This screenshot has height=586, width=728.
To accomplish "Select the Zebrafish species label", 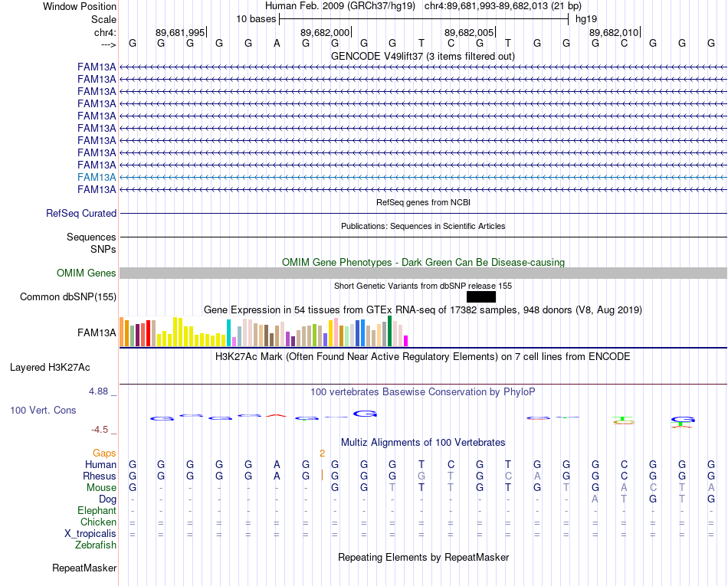I will (x=96, y=545).
